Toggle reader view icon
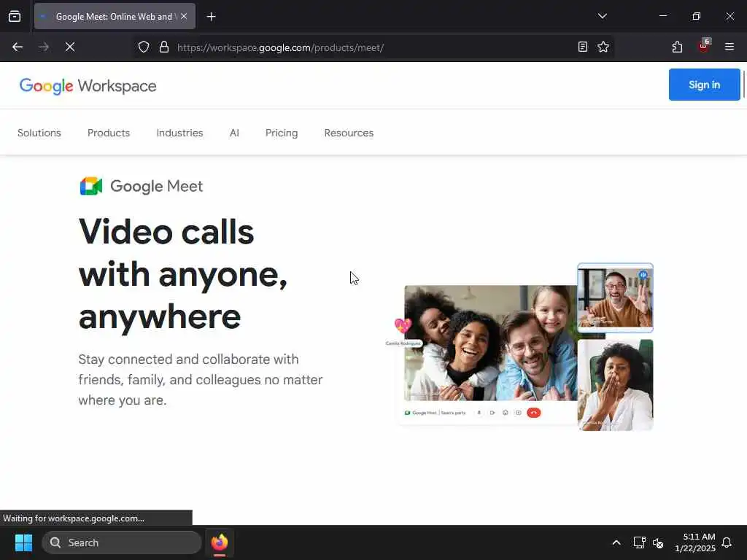 tap(583, 47)
